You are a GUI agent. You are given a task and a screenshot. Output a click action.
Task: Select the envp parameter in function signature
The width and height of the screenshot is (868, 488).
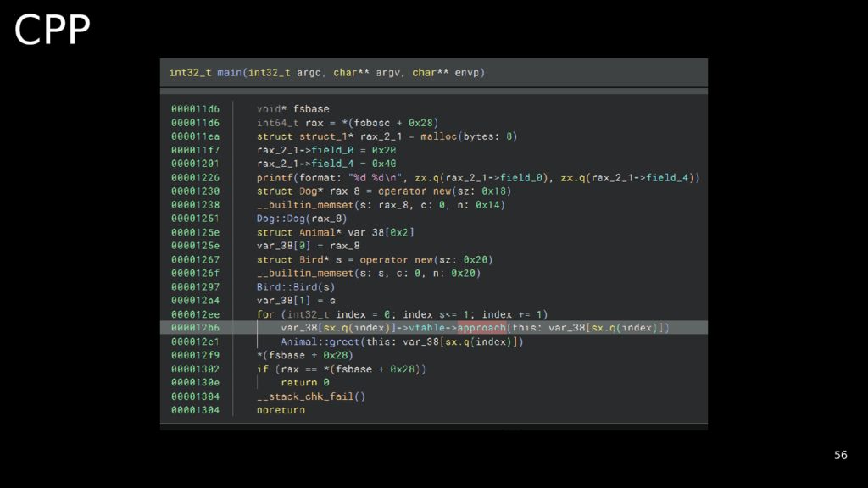click(468, 73)
